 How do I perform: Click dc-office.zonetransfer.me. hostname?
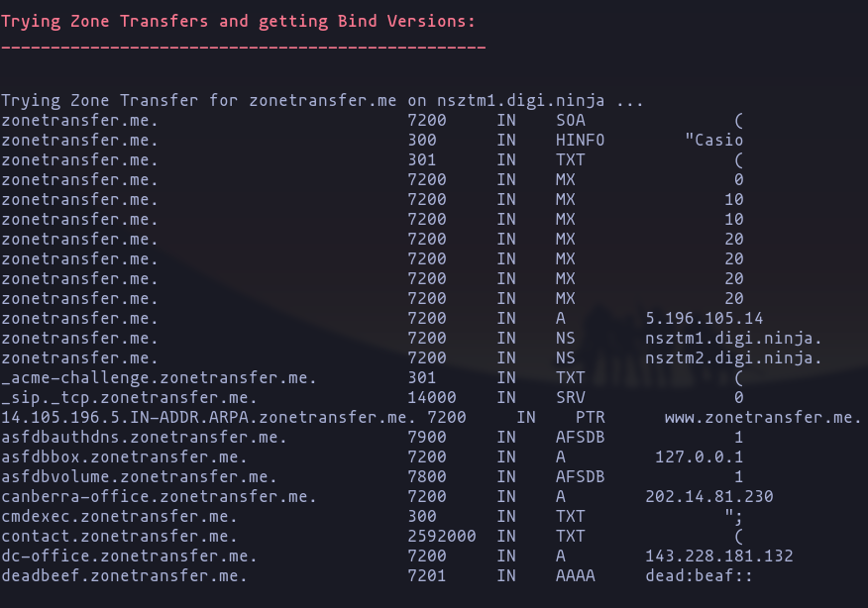(129, 556)
